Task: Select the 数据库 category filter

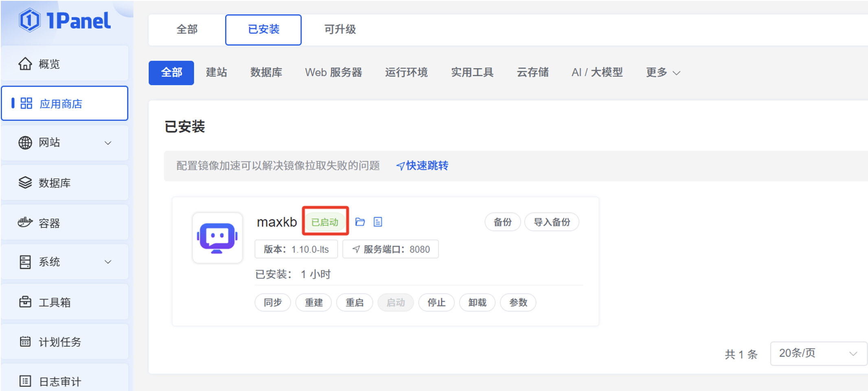Action: pos(266,72)
